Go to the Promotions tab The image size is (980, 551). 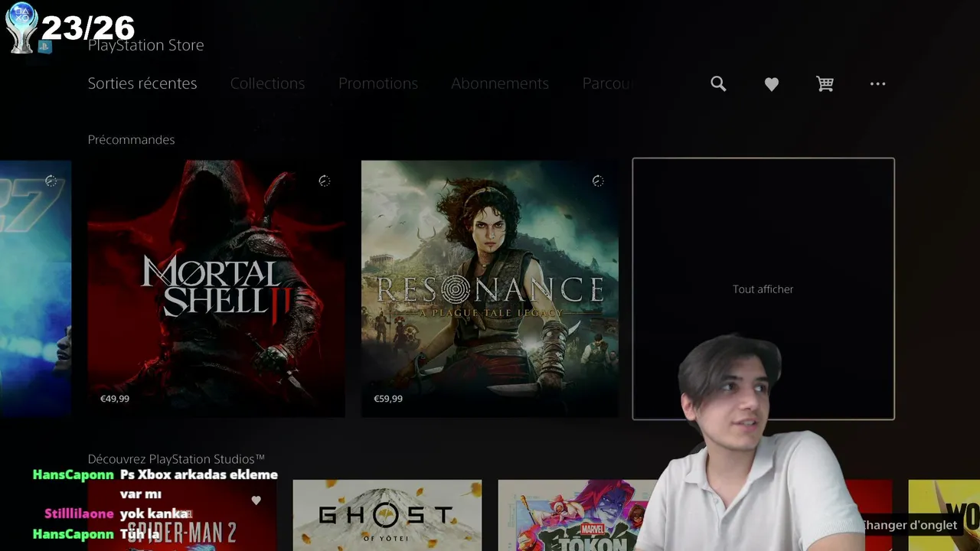(378, 83)
